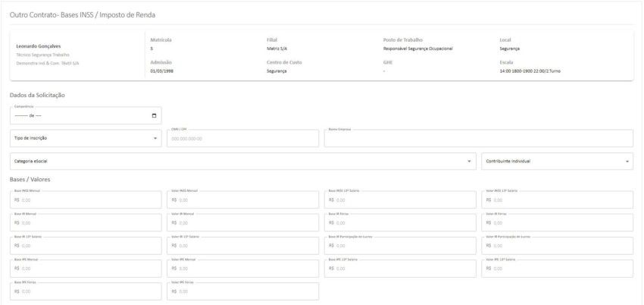The height and width of the screenshot is (305, 644).
Task: Click the Valor IR Férias field
Action: coord(557,223)
